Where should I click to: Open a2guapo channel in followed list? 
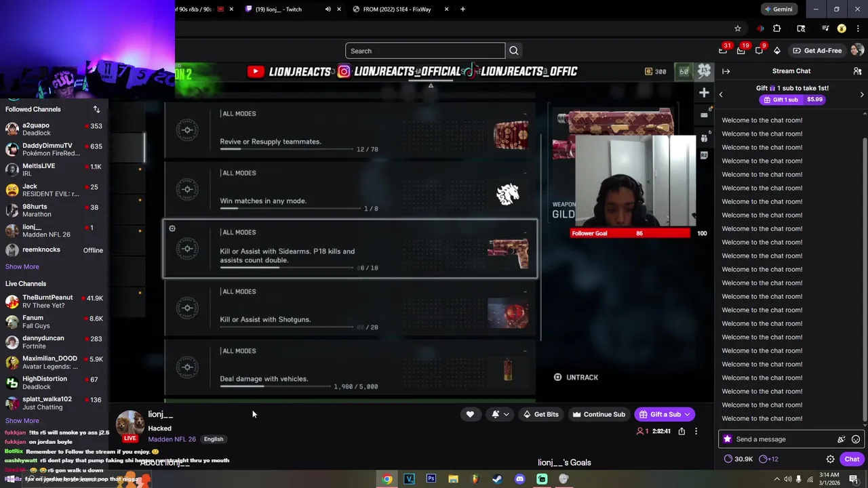point(54,129)
